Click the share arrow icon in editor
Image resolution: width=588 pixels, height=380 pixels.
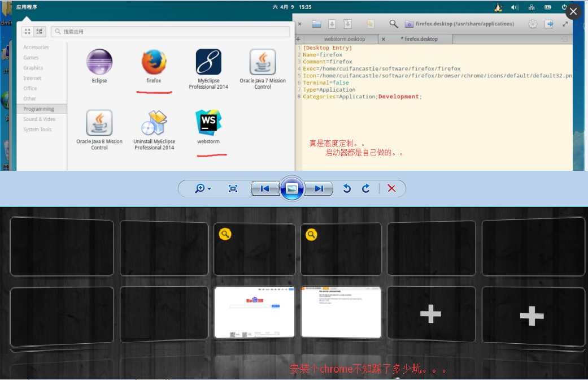point(549,24)
